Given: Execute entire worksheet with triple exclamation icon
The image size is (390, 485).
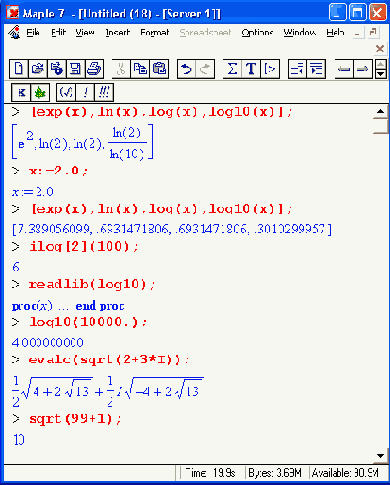Looking at the screenshot, I should pyautogui.click(x=104, y=92).
